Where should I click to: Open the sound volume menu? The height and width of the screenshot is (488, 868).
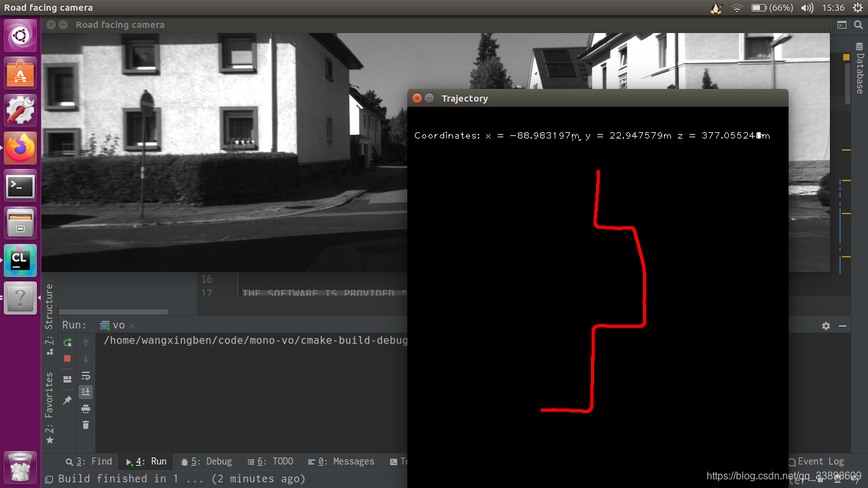[808, 8]
